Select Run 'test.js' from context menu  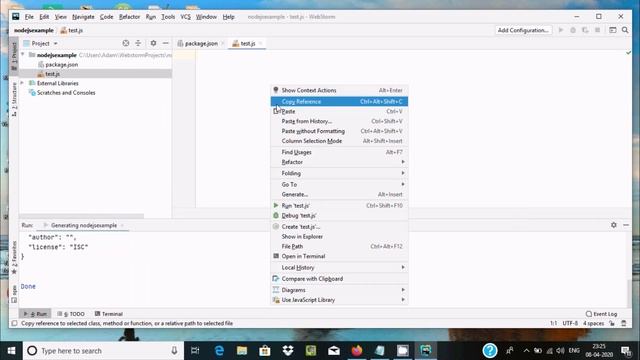click(x=339, y=206)
